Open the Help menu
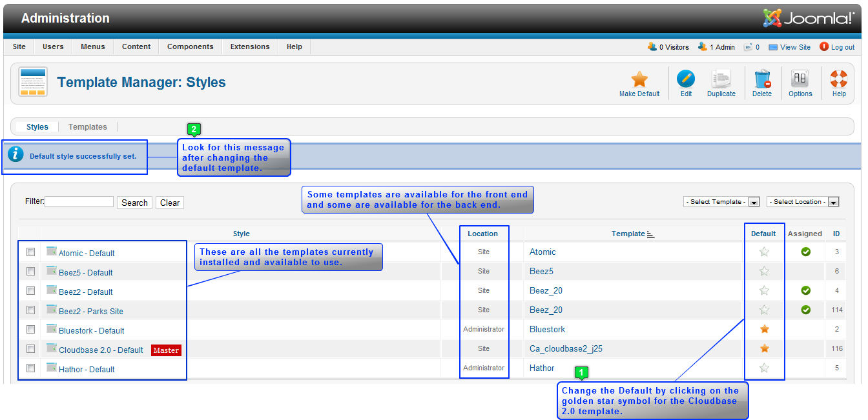 (x=294, y=46)
